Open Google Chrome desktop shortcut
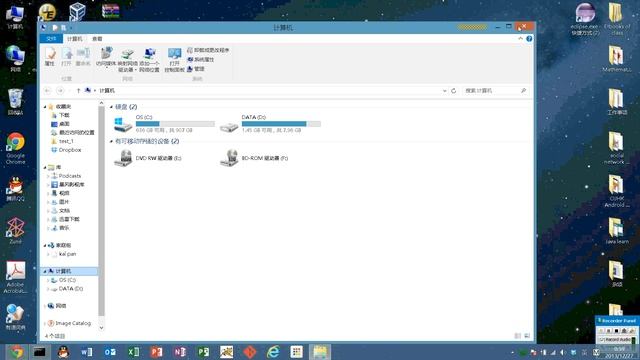 pos(16,149)
